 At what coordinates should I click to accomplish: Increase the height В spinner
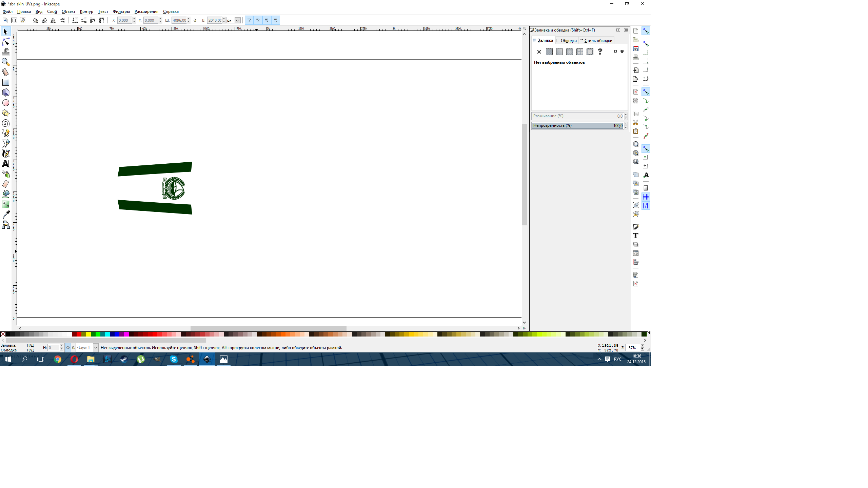(224, 19)
